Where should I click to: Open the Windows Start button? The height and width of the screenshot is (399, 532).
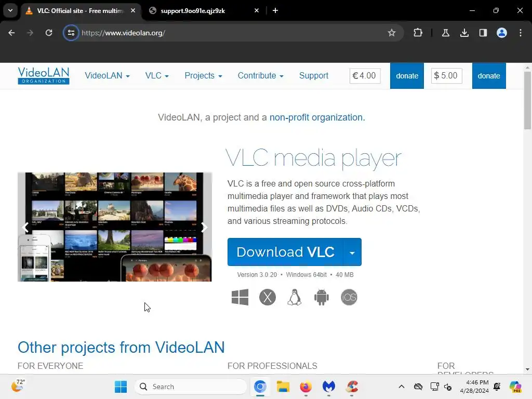pyautogui.click(x=121, y=387)
